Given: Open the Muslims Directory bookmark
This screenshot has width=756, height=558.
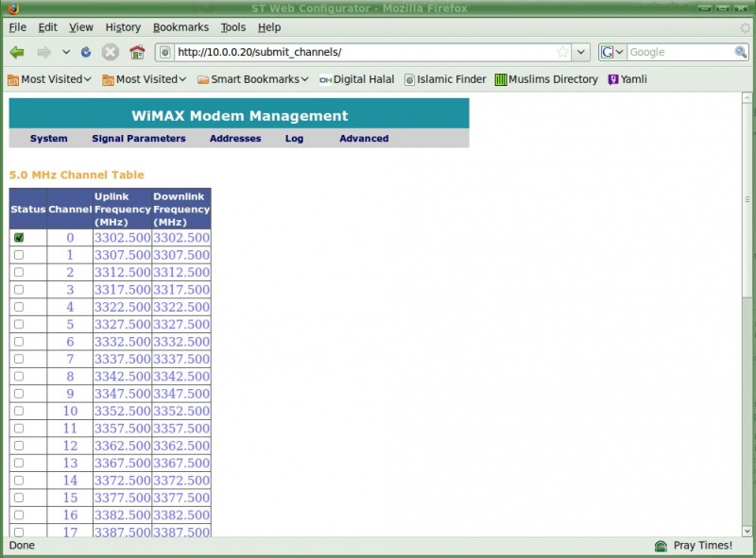Looking at the screenshot, I should [x=546, y=79].
